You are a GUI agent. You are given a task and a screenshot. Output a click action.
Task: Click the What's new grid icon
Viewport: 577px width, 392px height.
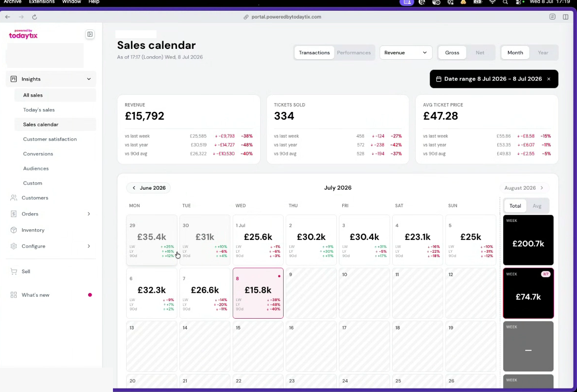pyautogui.click(x=14, y=295)
